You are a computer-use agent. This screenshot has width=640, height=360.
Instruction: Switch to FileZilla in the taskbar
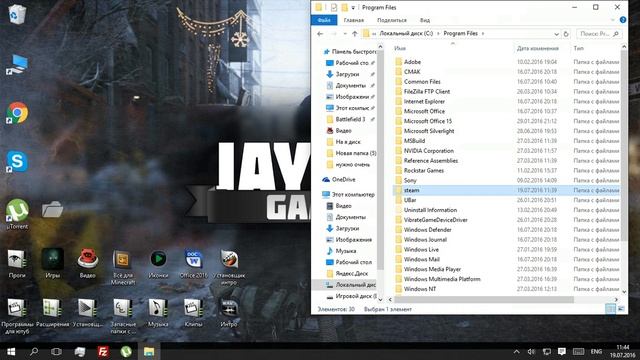pos(103,351)
